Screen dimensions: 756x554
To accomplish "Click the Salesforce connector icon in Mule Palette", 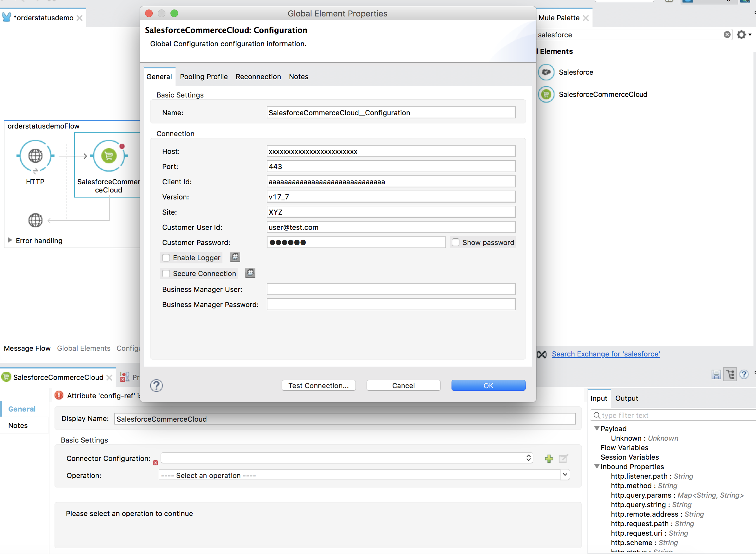I will pyautogui.click(x=546, y=72).
